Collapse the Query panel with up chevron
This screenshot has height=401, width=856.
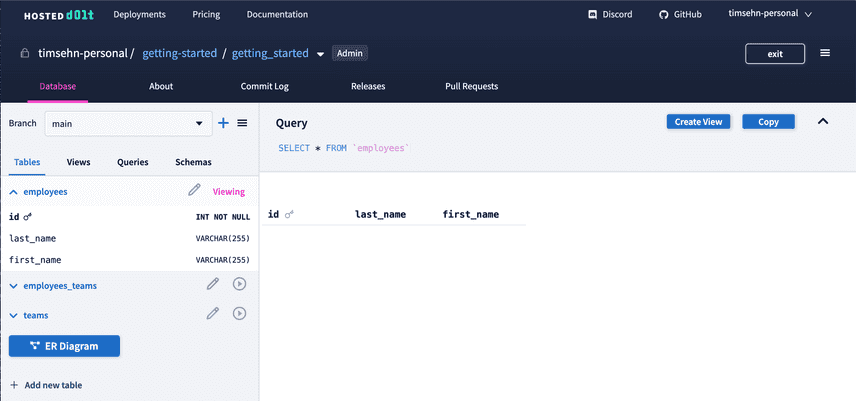823,122
